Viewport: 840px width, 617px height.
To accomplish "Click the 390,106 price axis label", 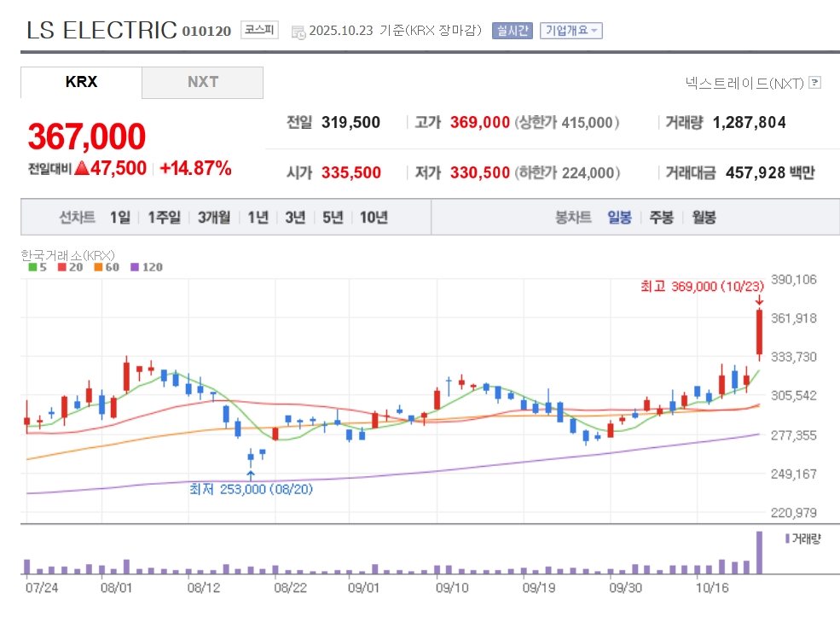I will [x=793, y=279].
